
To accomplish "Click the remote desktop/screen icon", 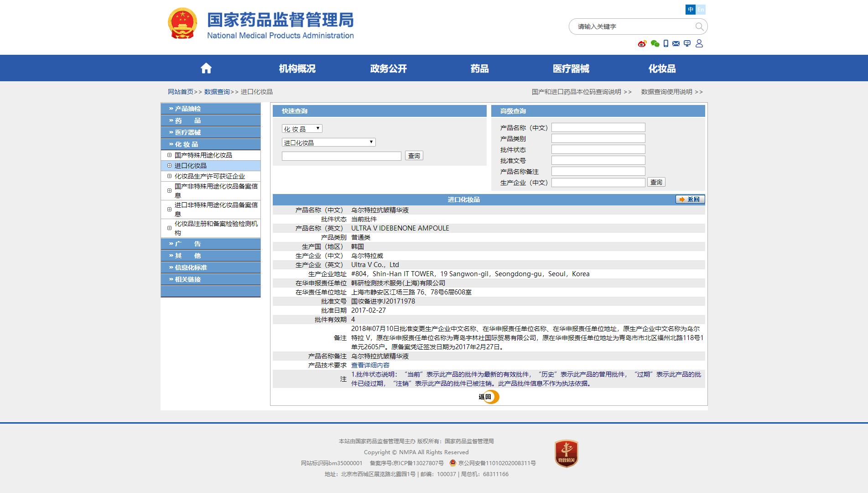I will coord(687,43).
